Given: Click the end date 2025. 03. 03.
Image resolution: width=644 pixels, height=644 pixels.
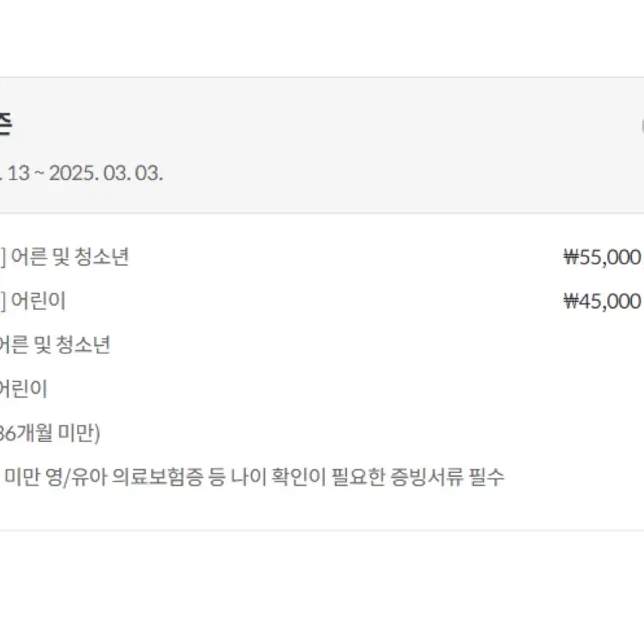Looking at the screenshot, I should point(106,173).
